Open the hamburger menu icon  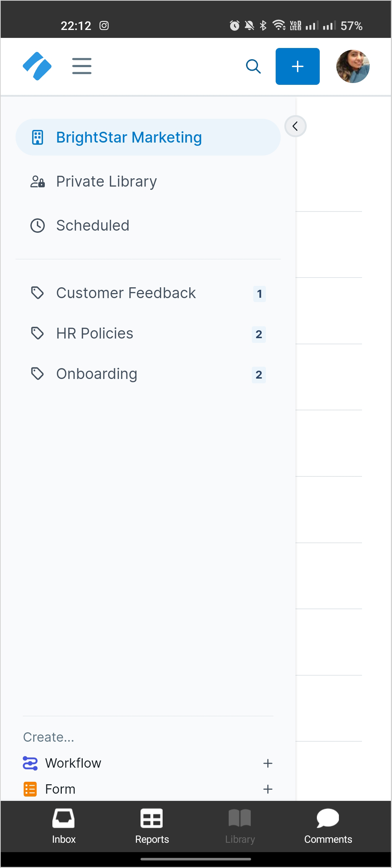click(82, 66)
